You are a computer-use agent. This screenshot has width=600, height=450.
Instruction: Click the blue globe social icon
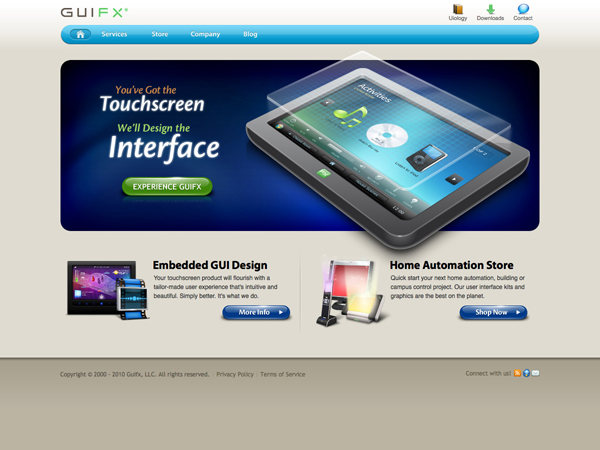[526, 373]
